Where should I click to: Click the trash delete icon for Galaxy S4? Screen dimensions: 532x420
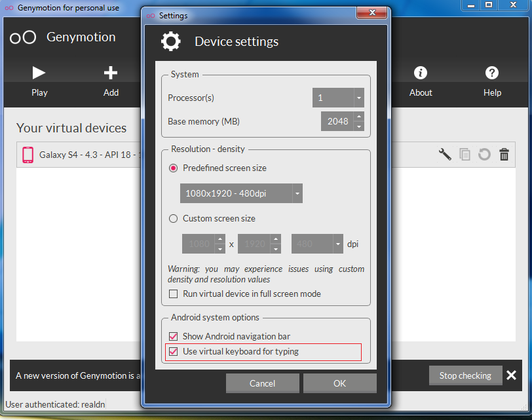(x=504, y=155)
